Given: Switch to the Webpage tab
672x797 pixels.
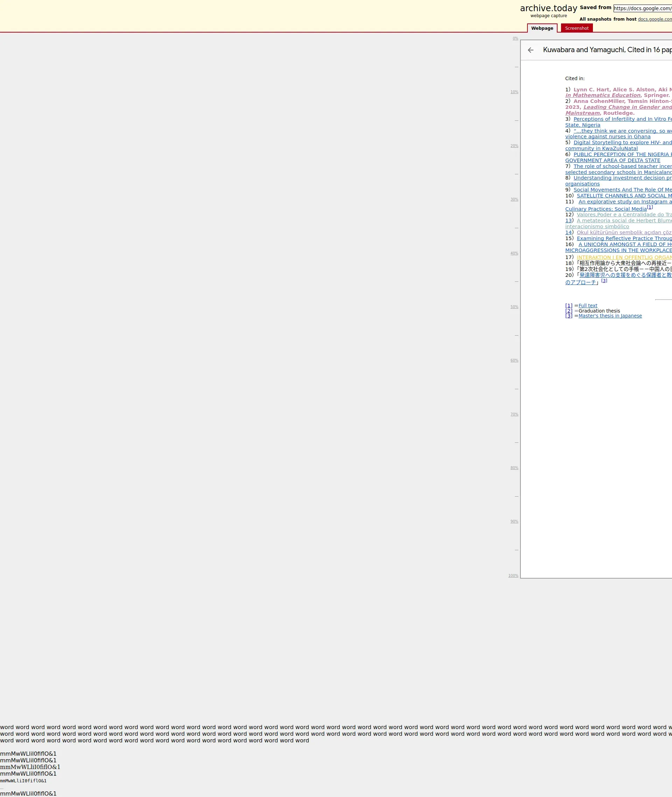Looking at the screenshot, I should coord(542,28).
